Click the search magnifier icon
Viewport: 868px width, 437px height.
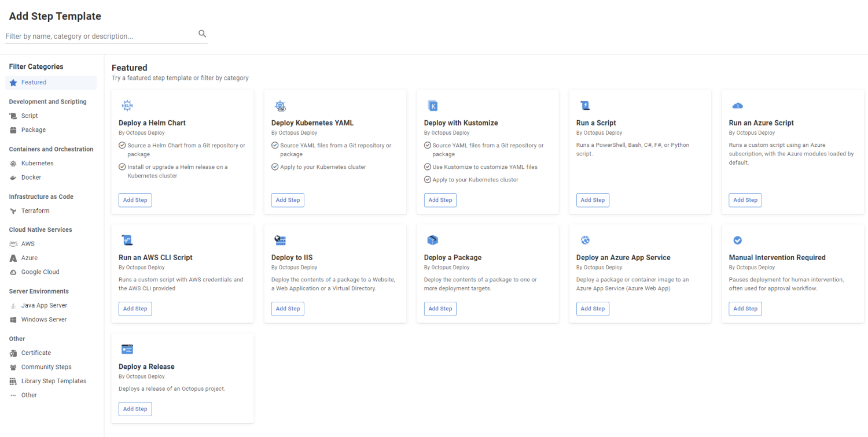202,34
